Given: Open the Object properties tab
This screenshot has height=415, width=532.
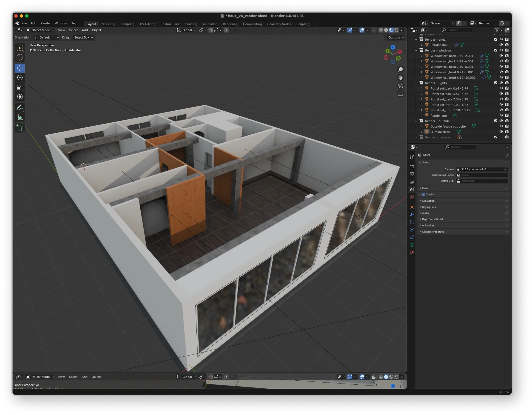Looking at the screenshot, I should [412, 207].
